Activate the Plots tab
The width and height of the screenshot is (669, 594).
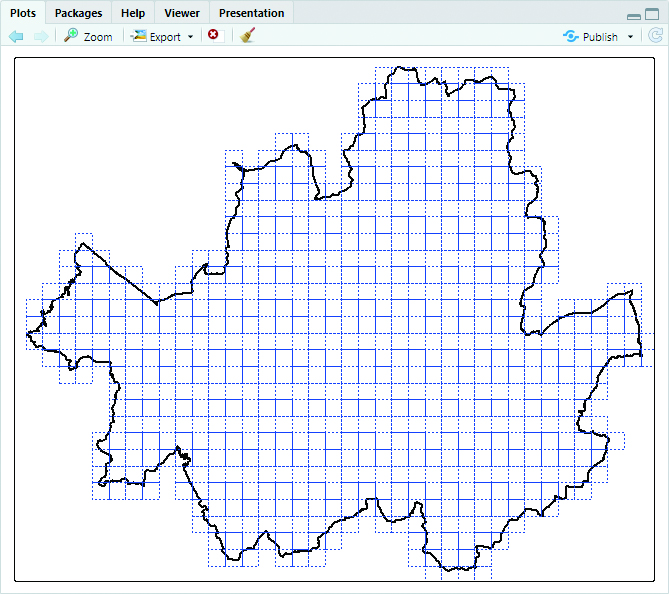[24, 13]
